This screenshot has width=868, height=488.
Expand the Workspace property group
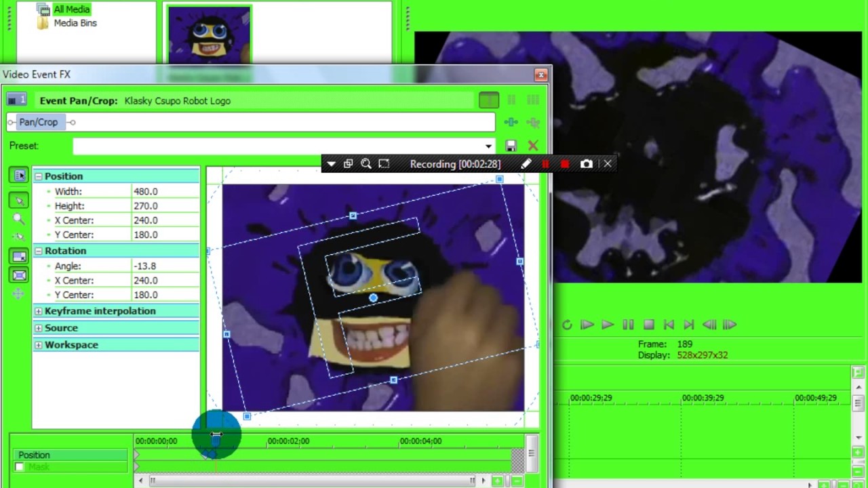39,345
